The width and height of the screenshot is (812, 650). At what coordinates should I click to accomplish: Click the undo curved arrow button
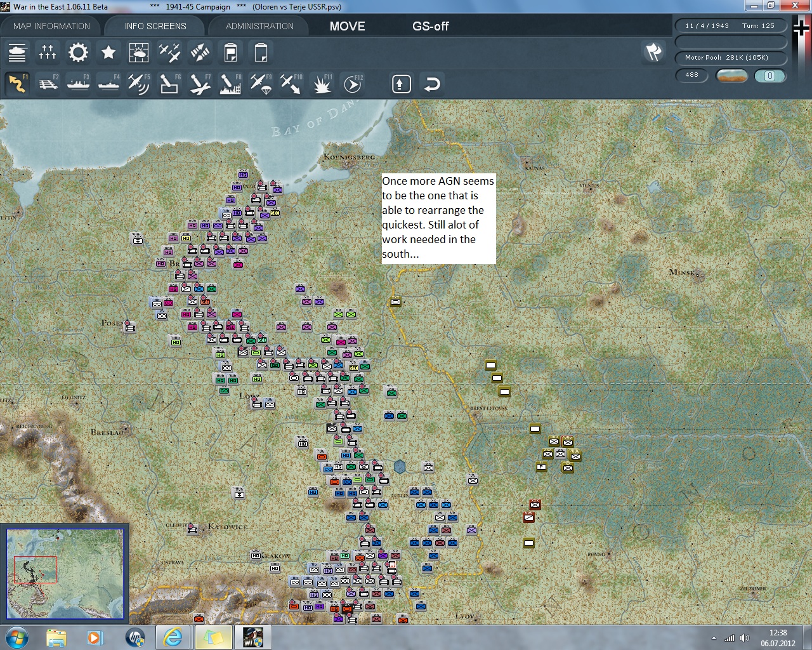(432, 84)
